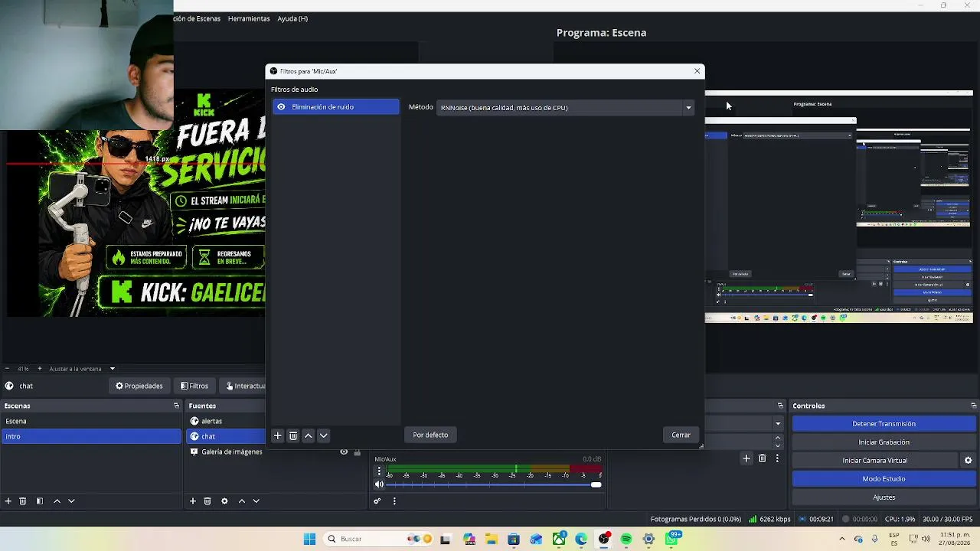This screenshot has height=551, width=980.
Task: Undock the Controles panel
Action: tap(974, 406)
